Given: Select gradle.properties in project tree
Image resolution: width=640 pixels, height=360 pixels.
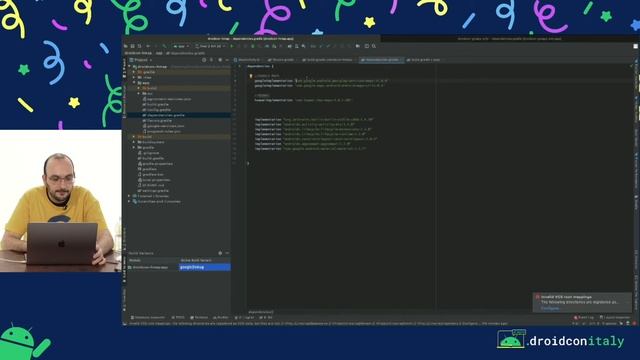Looking at the screenshot, I should [x=157, y=164].
